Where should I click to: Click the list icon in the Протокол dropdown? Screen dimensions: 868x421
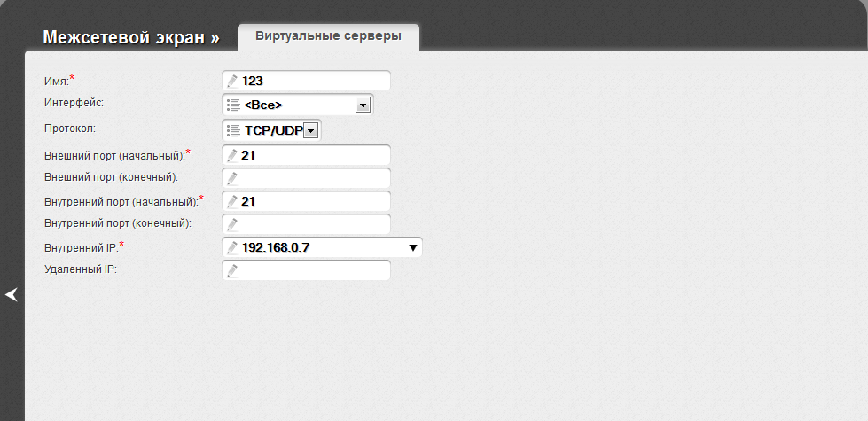tap(233, 130)
